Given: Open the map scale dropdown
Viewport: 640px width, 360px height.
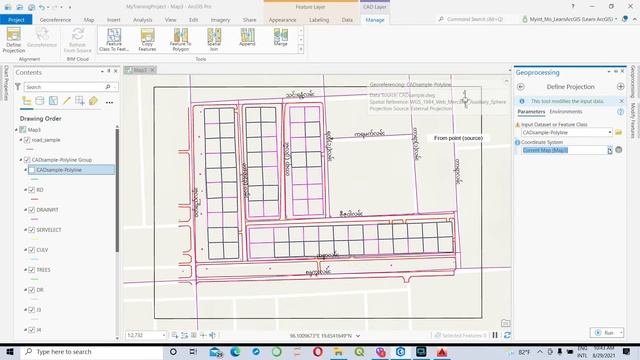Looking at the screenshot, I should pyautogui.click(x=164, y=335).
